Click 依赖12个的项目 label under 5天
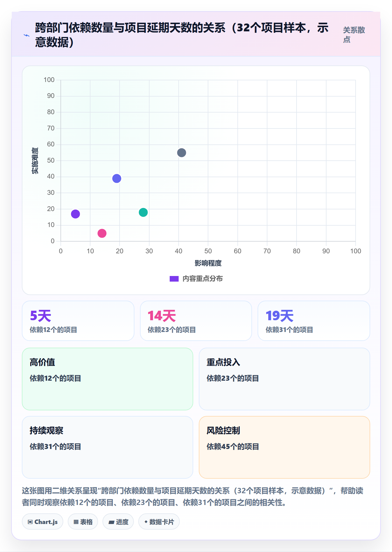The height and width of the screenshot is (552, 392). [53, 330]
